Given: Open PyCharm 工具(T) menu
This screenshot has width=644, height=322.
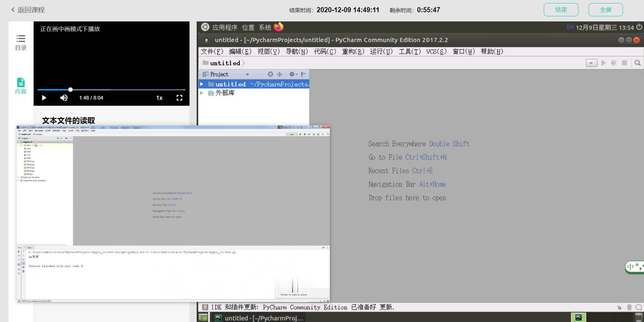Looking at the screenshot, I should [410, 51].
